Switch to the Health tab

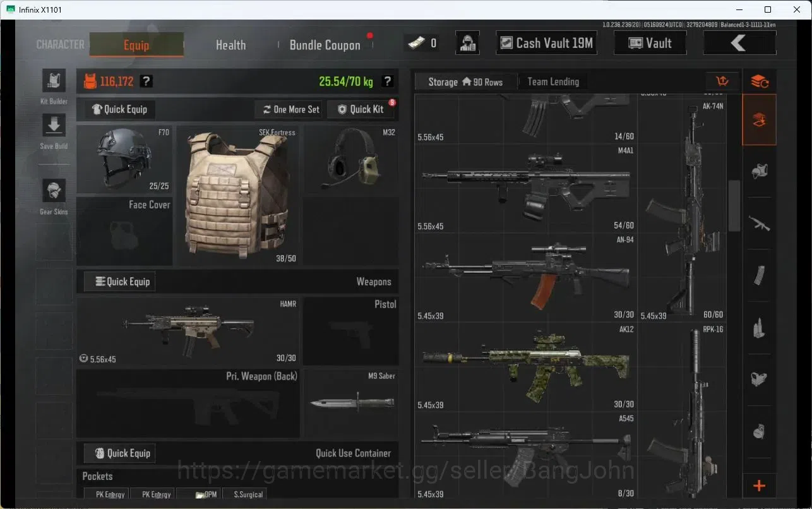coord(230,45)
